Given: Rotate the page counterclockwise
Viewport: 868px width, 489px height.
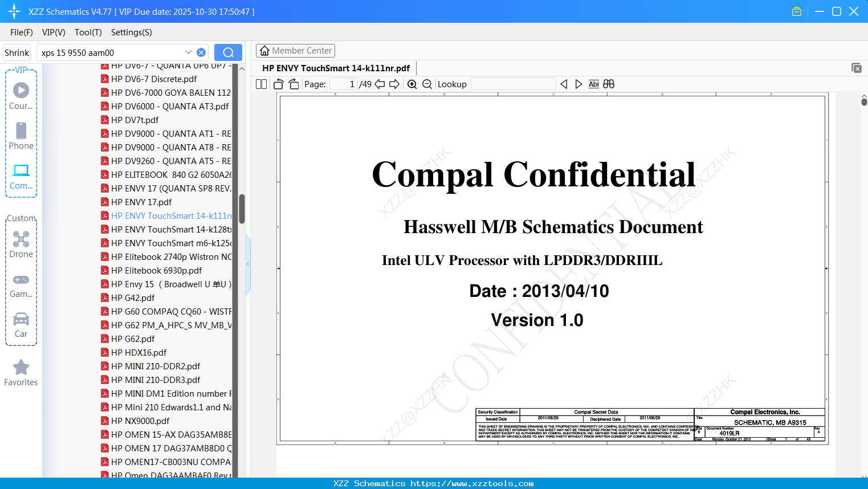Looking at the screenshot, I should pos(279,84).
